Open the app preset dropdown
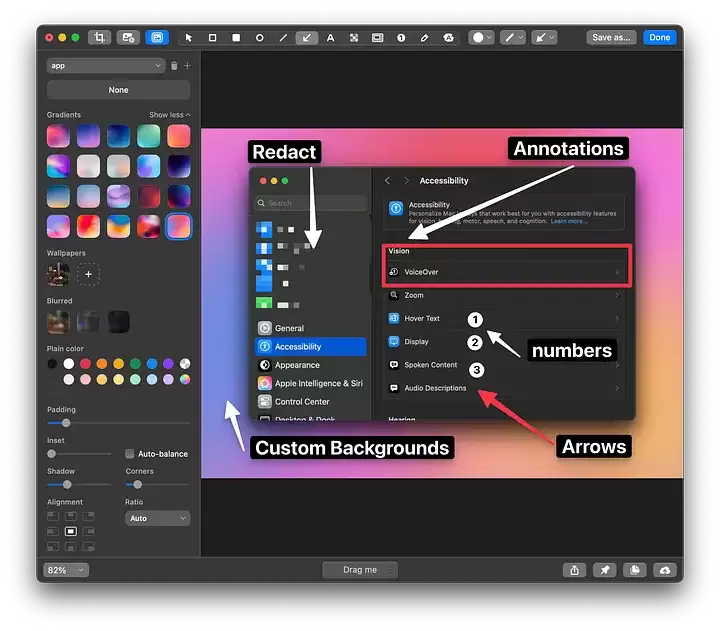 [x=105, y=66]
